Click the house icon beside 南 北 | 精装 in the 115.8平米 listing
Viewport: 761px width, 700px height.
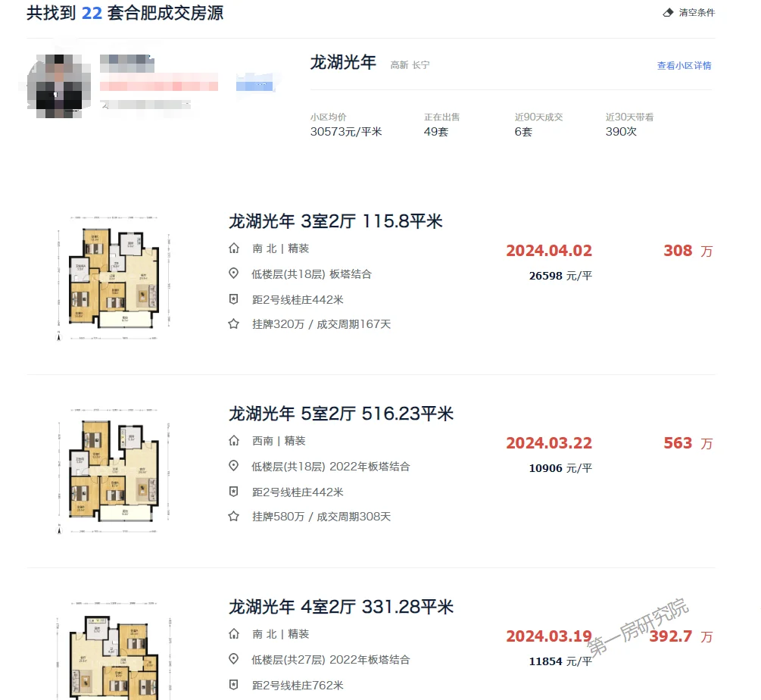[x=234, y=248]
